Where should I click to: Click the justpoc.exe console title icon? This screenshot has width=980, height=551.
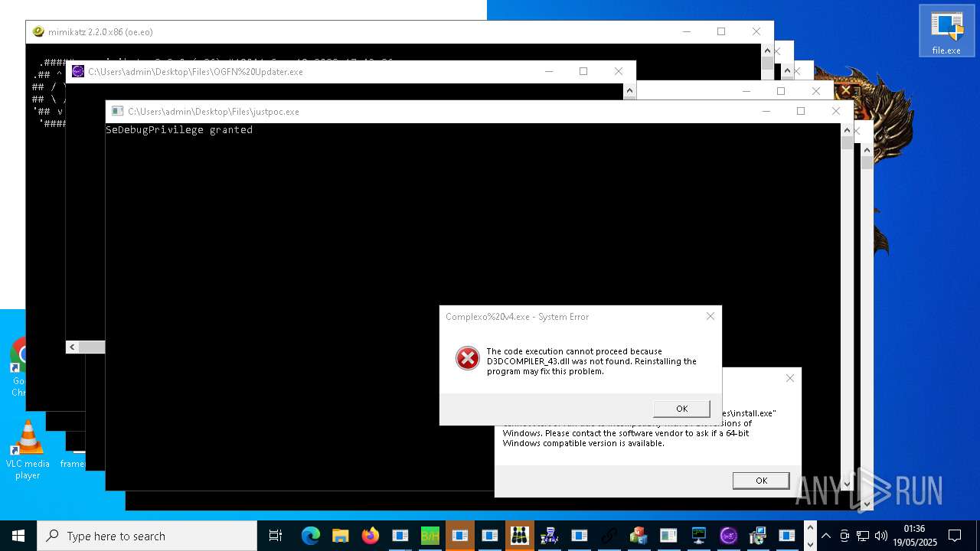point(117,111)
